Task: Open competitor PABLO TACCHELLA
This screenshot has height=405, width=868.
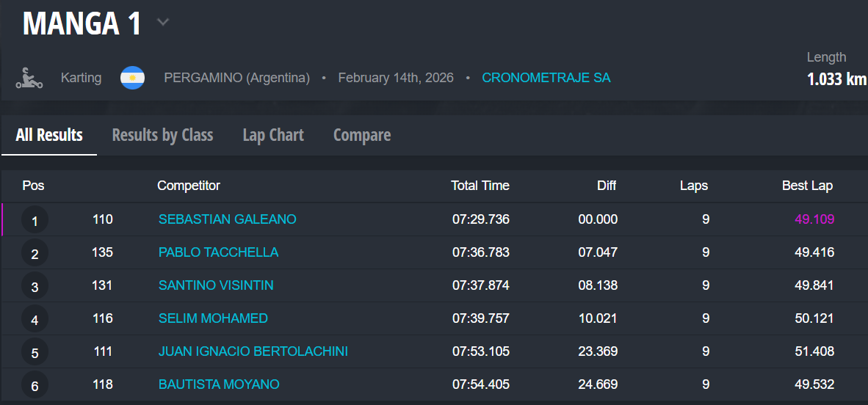Action: pos(218,252)
